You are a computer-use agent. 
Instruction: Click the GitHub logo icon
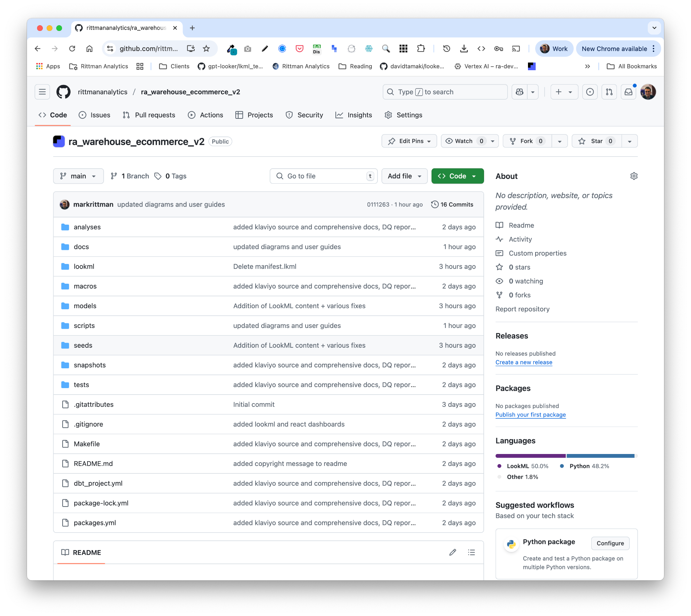pyautogui.click(x=63, y=92)
